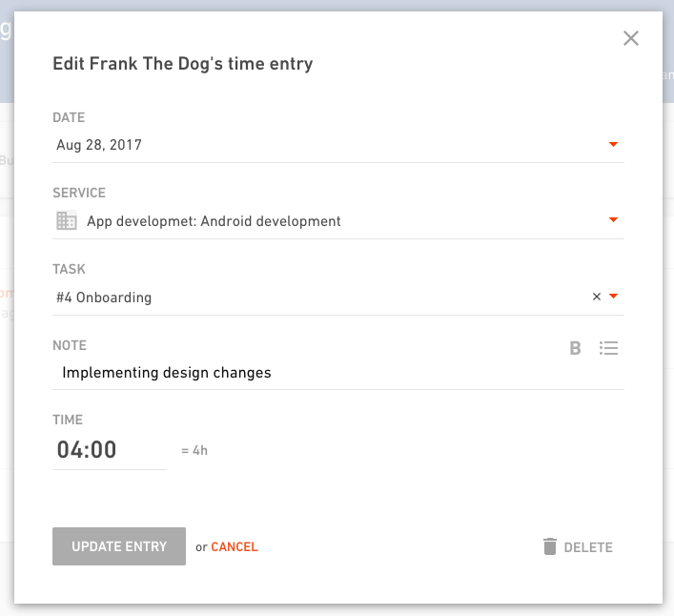
Task: Close the time entry dialog with X
Action: click(x=630, y=39)
